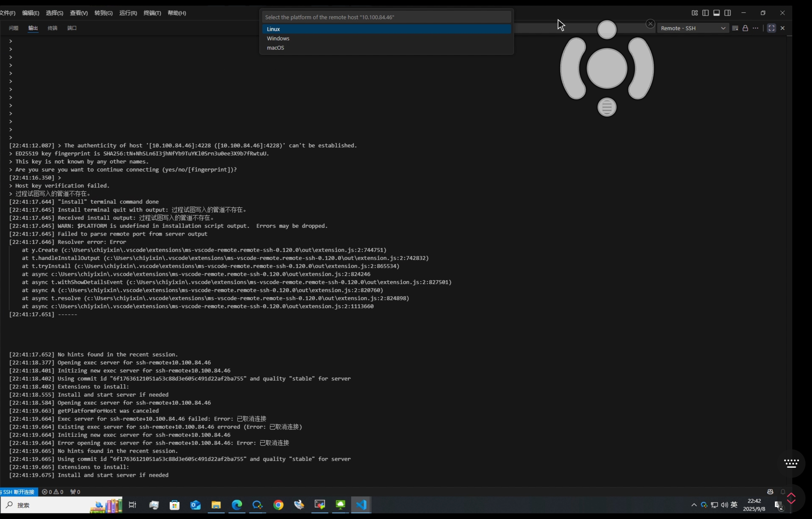Open output panel more actions menu
This screenshot has width=812, height=519.
pyautogui.click(x=755, y=28)
